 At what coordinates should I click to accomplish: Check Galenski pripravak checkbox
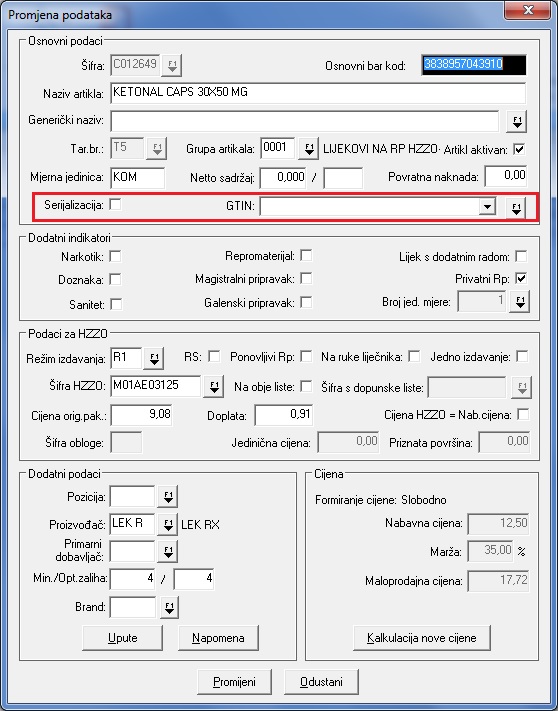(x=306, y=302)
